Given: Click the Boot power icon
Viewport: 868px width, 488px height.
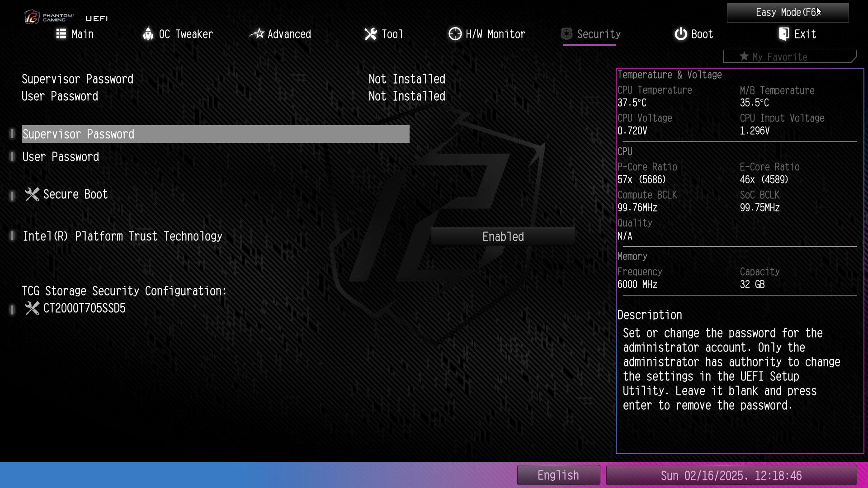Looking at the screenshot, I should (x=680, y=34).
